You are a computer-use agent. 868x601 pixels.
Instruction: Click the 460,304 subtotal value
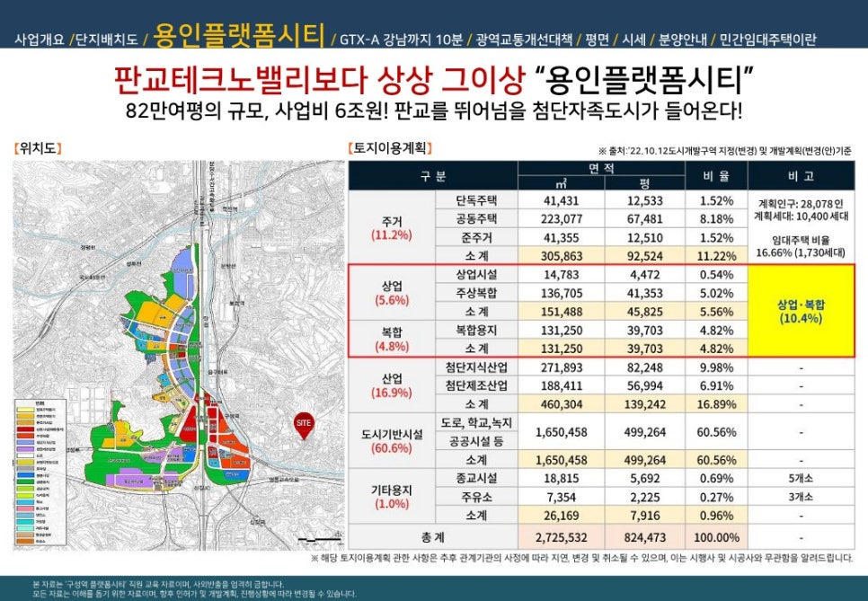[562, 404]
